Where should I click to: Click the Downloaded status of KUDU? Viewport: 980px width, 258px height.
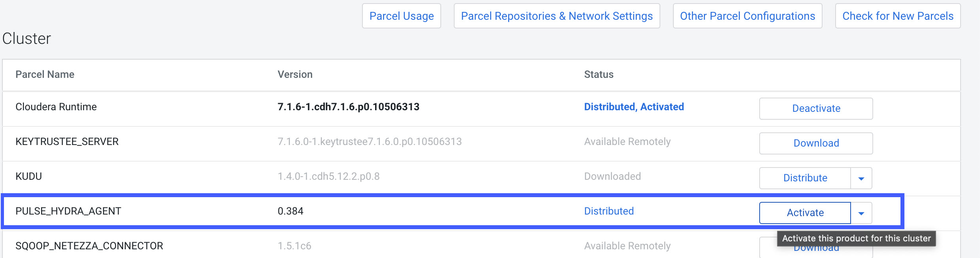(x=612, y=176)
